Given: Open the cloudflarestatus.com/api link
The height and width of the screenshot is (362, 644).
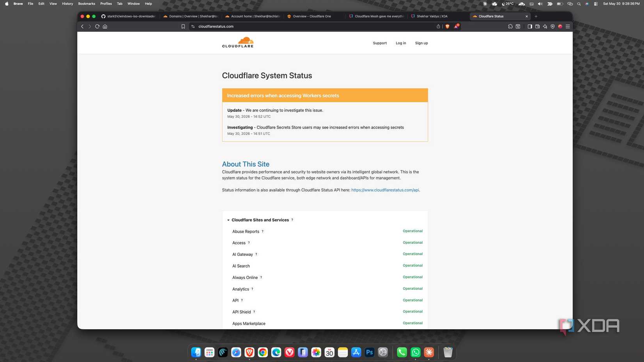Looking at the screenshot, I should 385,190.
